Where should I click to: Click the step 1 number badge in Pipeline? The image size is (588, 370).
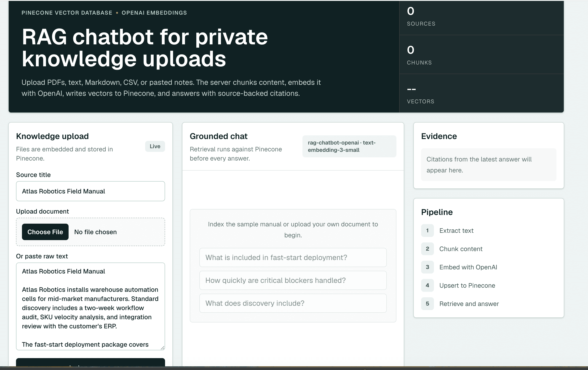tap(427, 231)
